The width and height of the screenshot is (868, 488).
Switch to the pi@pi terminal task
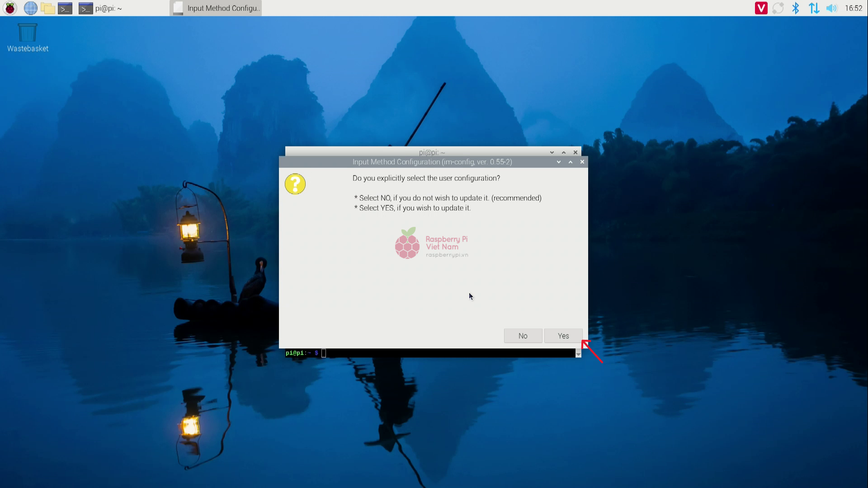[100, 8]
